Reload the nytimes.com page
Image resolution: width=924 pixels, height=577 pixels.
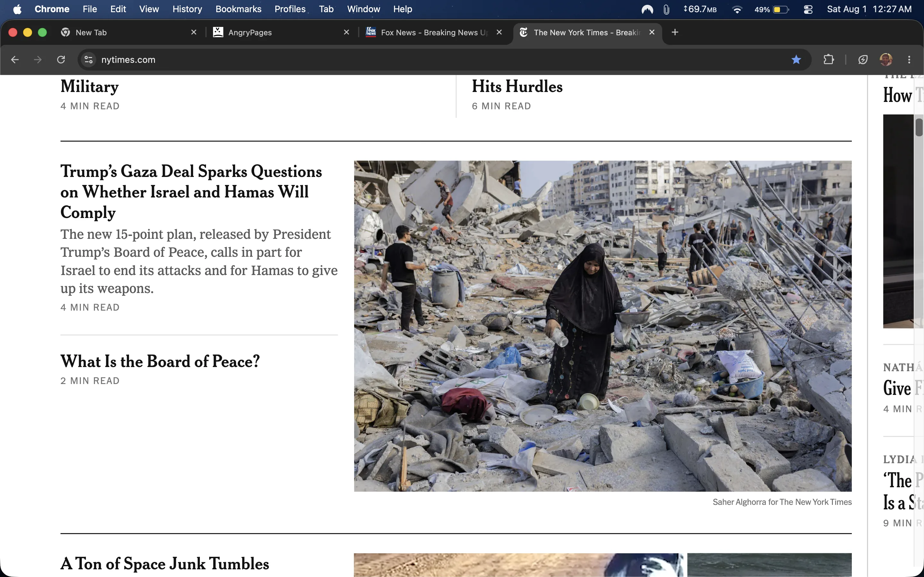(x=61, y=60)
